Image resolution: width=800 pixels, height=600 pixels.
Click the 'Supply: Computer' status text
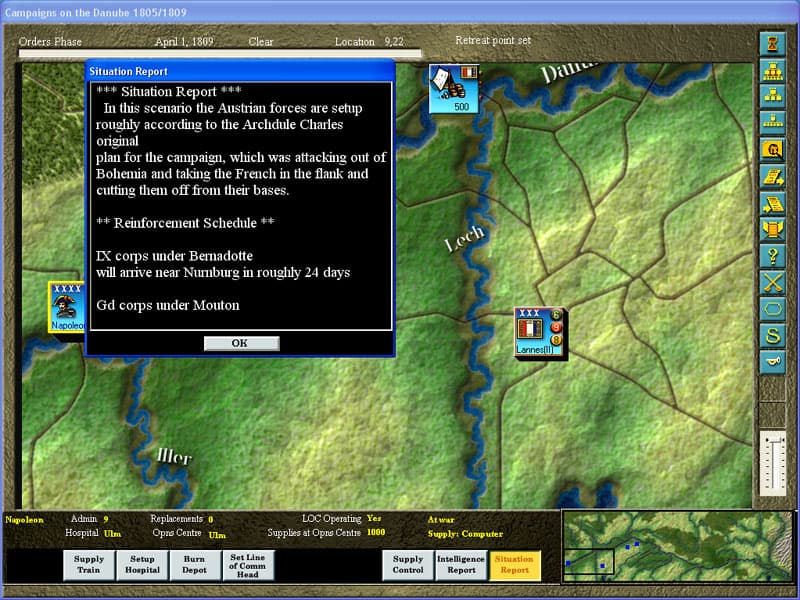pos(465,534)
